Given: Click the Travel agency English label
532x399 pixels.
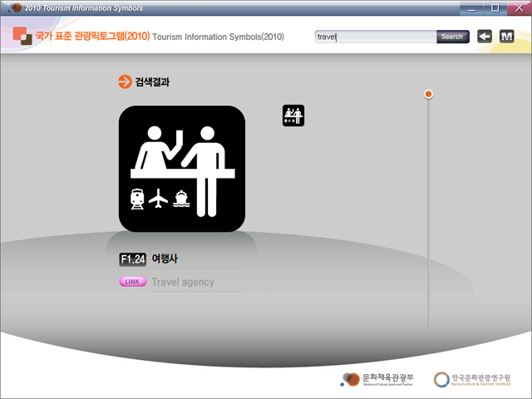Looking at the screenshot, I should pyautogui.click(x=183, y=282).
